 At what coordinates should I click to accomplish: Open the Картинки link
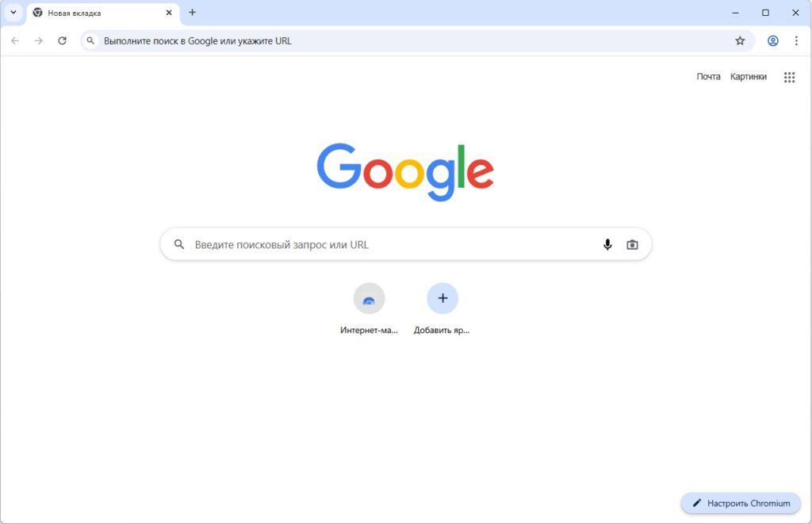[749, 77]
